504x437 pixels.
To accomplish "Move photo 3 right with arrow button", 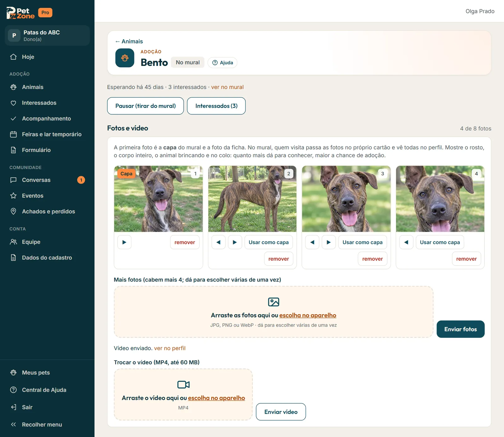I will (x=329, y=242).
